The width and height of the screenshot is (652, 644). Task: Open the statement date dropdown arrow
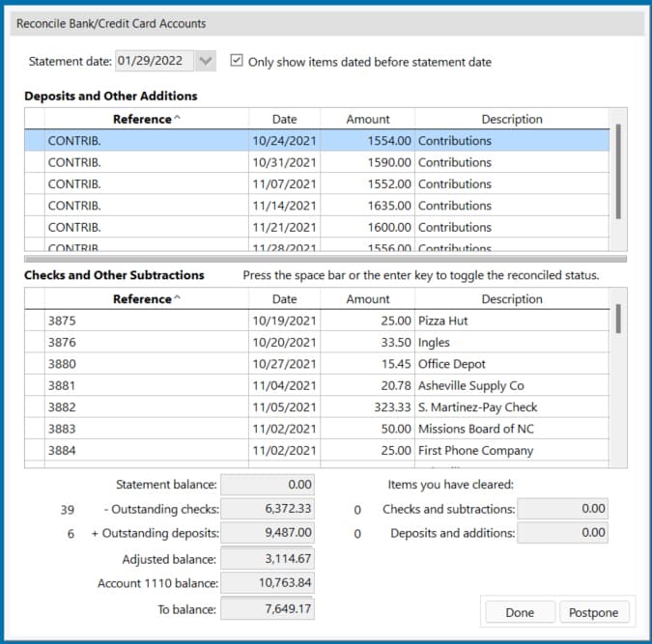[x=206, y=62]
